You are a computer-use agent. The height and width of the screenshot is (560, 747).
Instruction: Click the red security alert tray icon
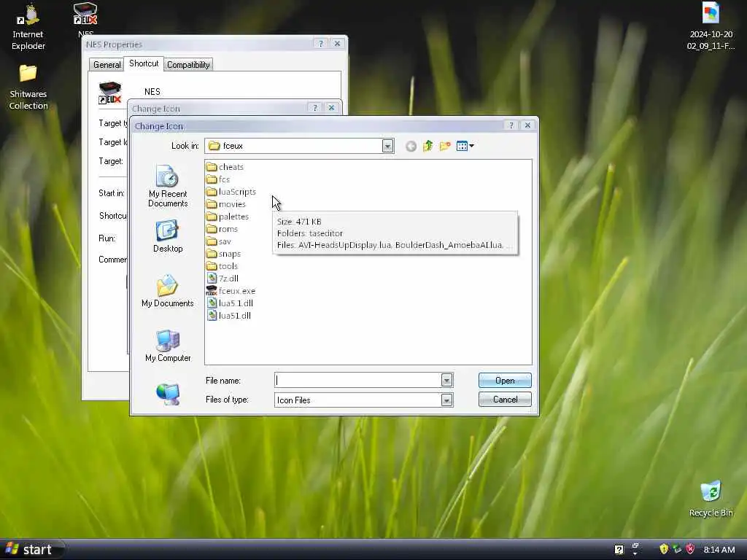[690, 549]
